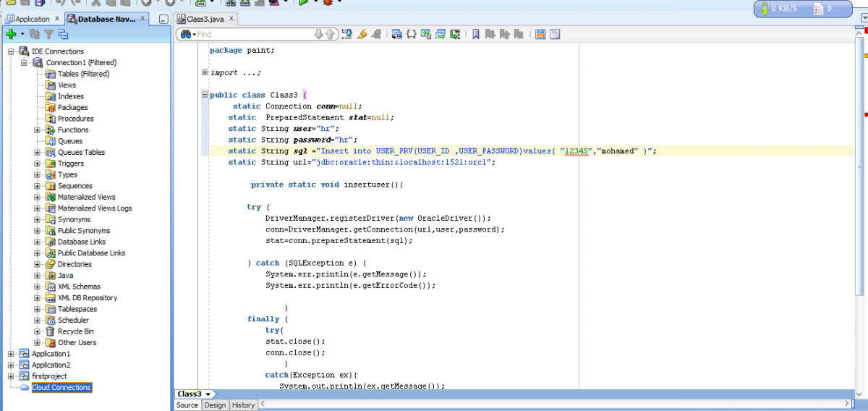
Task: Open the Design view tab
Action: [x=215, y=405]
